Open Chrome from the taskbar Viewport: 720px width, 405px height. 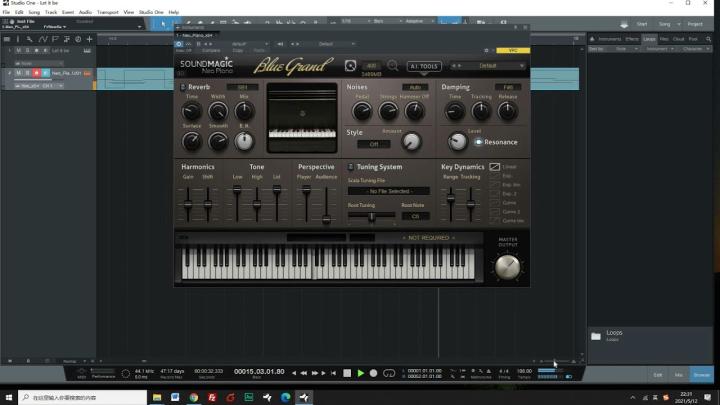pyautogui.click(x=194, y=397)
